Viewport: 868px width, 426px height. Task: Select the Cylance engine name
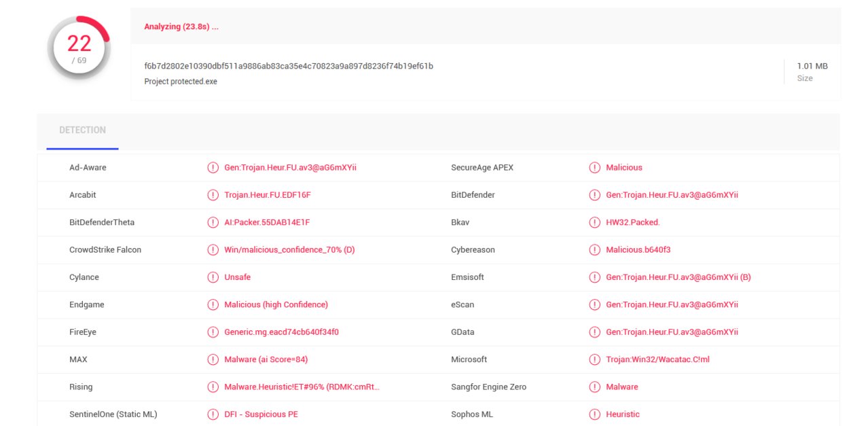pos(84,277)
